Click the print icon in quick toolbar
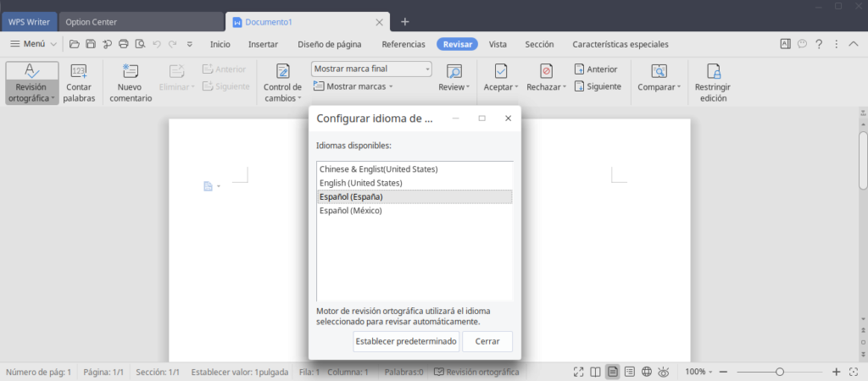 [124, 44]
